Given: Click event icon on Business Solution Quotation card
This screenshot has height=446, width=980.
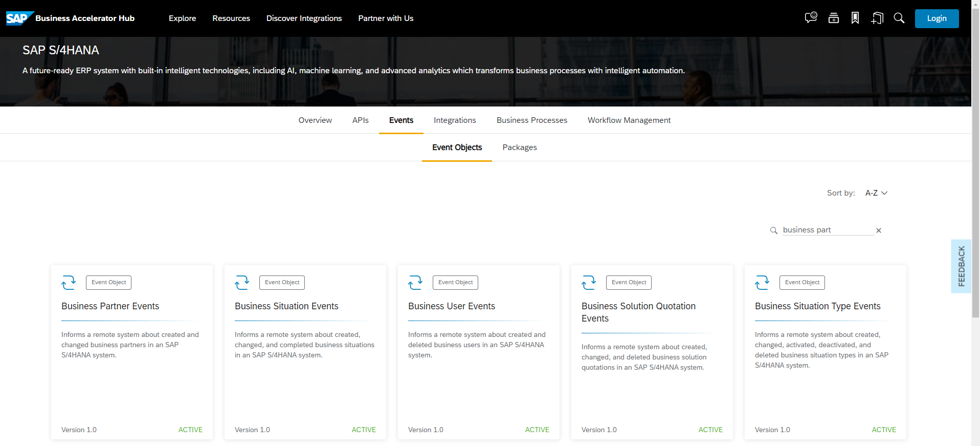Looking at the screenshot, I should coord(589,282).
